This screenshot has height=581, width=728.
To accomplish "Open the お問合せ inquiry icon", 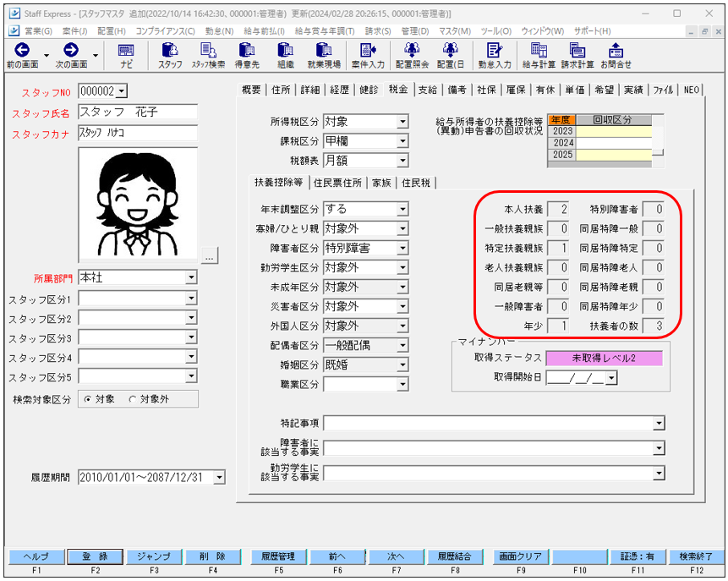I will [616, 55].
